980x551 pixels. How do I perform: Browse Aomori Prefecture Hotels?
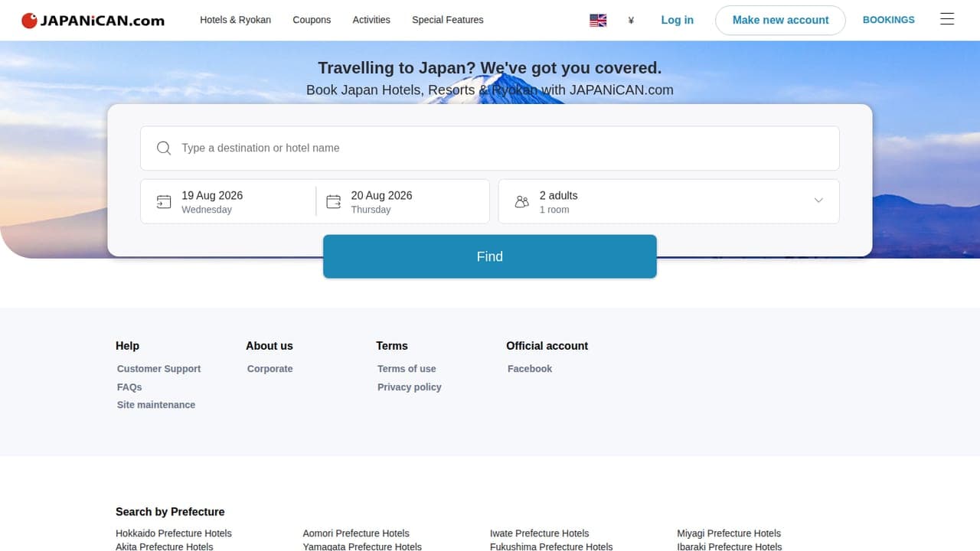tap(356, 533)
